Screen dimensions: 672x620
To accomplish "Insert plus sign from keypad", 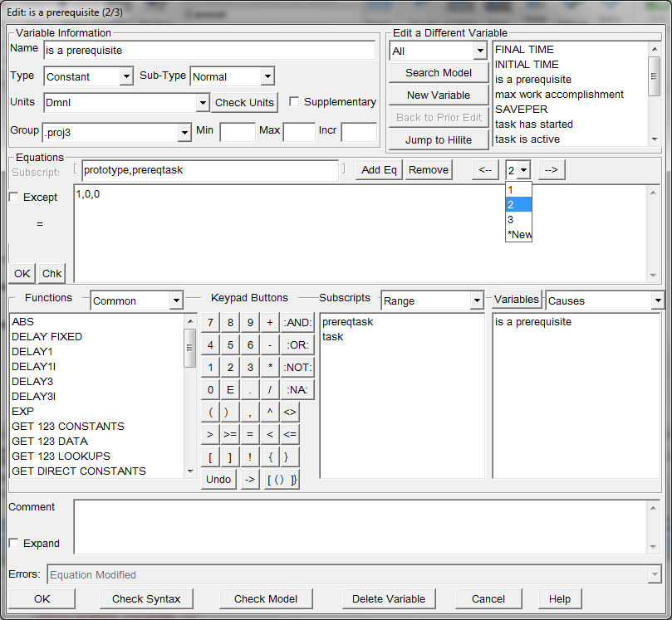I will click(270, 322).
